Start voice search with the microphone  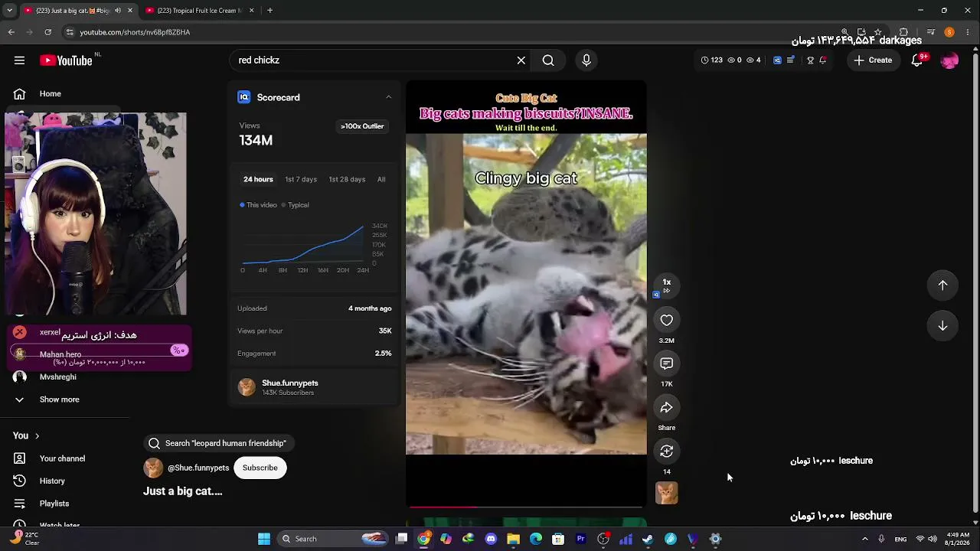(x=586, y=60)
